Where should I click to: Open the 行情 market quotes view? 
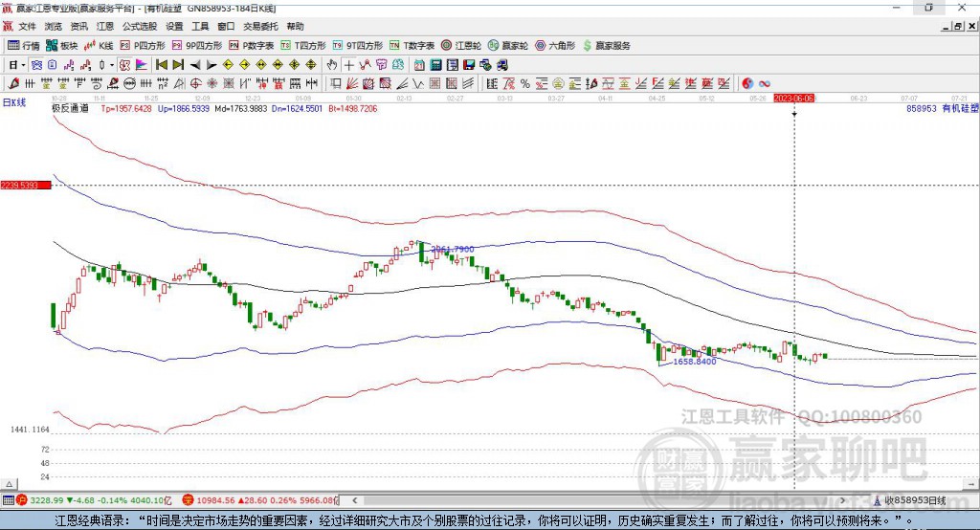tap(23, 46)
